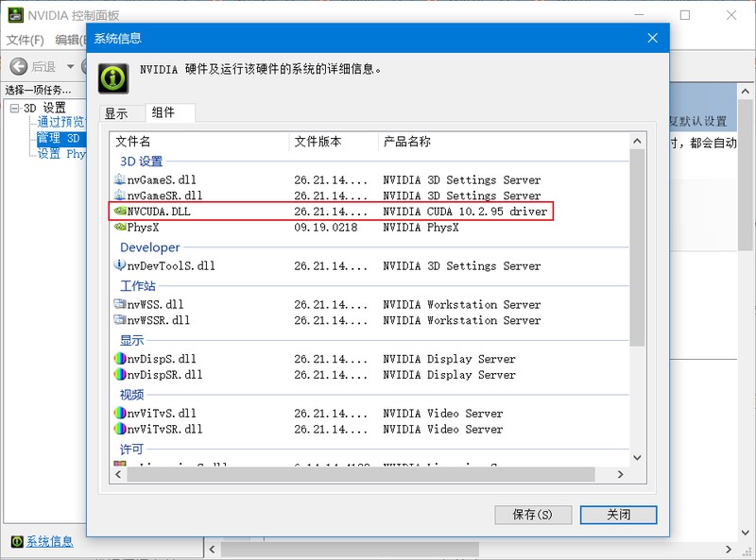Click the Developer group heading
This screenshot has width=756, height=560.
tap(149, 247)
